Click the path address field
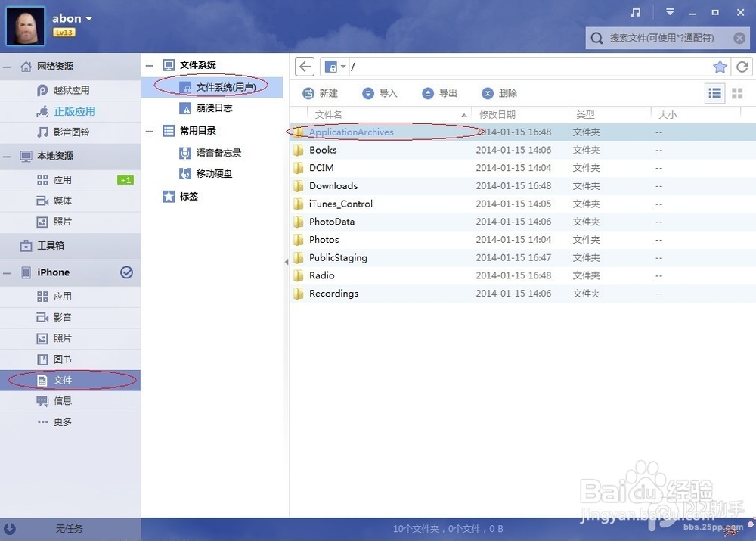 529,67
